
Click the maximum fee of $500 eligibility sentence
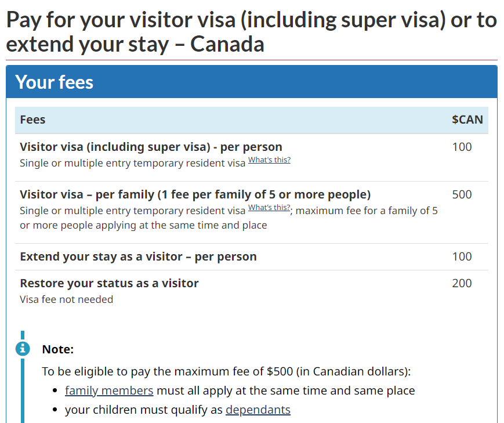point(226,371)
